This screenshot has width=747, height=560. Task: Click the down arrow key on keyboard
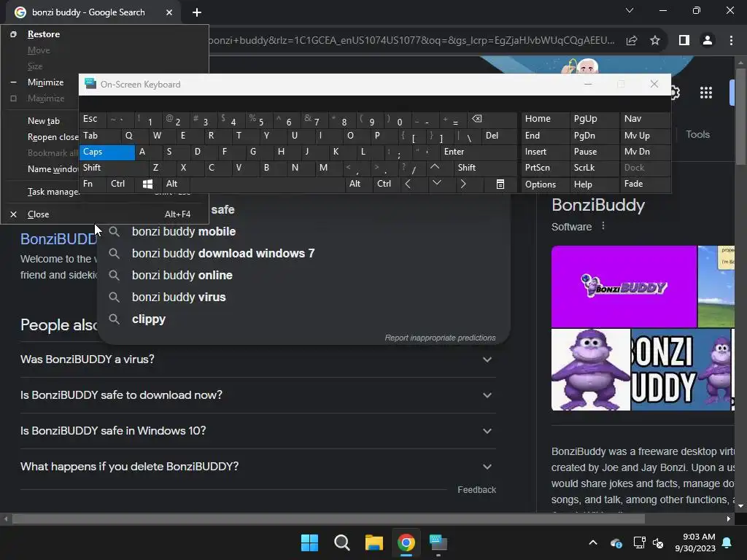[x=436, y=184]
